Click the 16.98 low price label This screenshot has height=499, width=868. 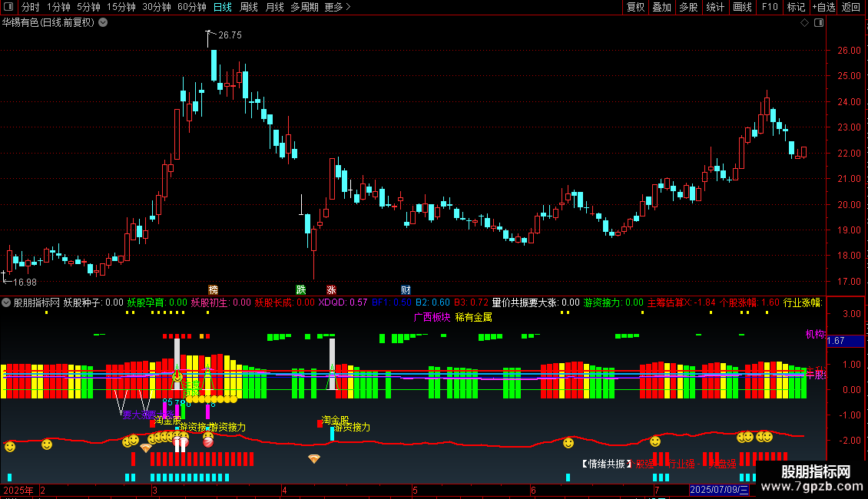point(25,283)
